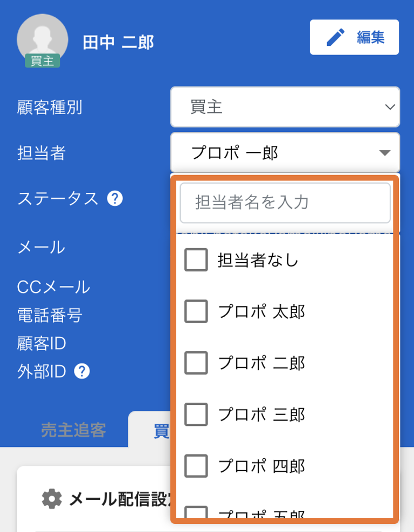Tick the プロポ 三郎 checkbox
The width and height of the screenshot is (414, 532).
(x=196, y=414)
